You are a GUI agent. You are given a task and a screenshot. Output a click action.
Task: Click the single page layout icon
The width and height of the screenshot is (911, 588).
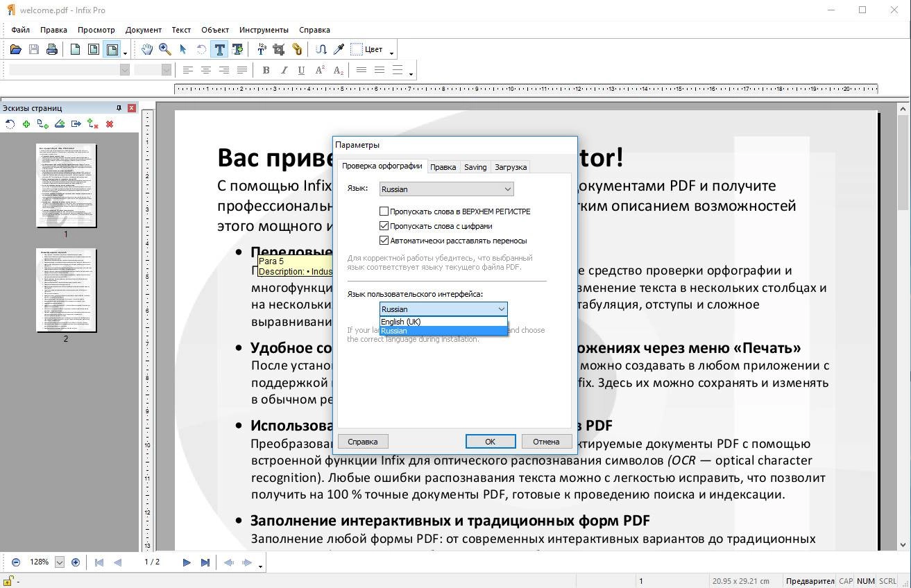pyautogui.click(x=75, y=49)
